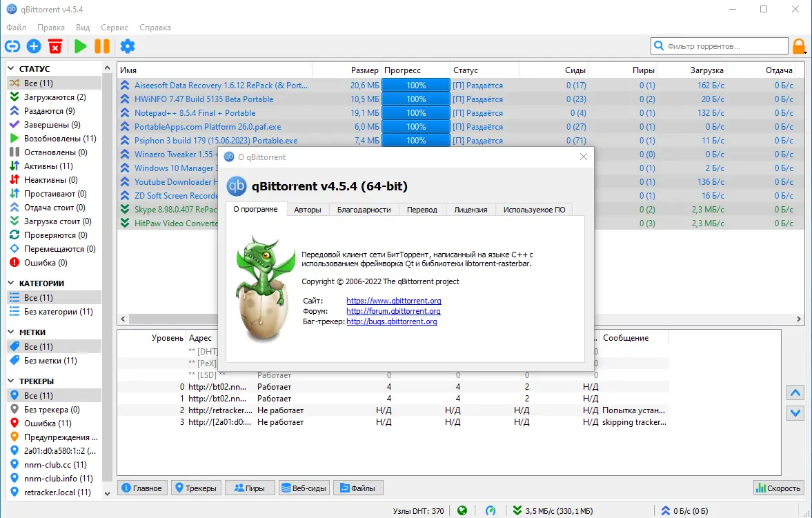Click the add torrent link toolbar icon
Image resolution: width=812 pixels, height=518 pixels.
pyautogui.click(x=12, y=46)
